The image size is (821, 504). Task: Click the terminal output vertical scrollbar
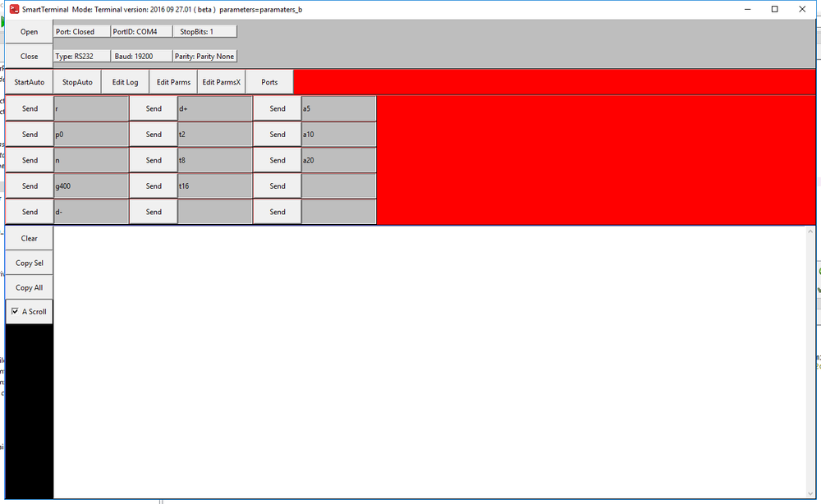811,361
